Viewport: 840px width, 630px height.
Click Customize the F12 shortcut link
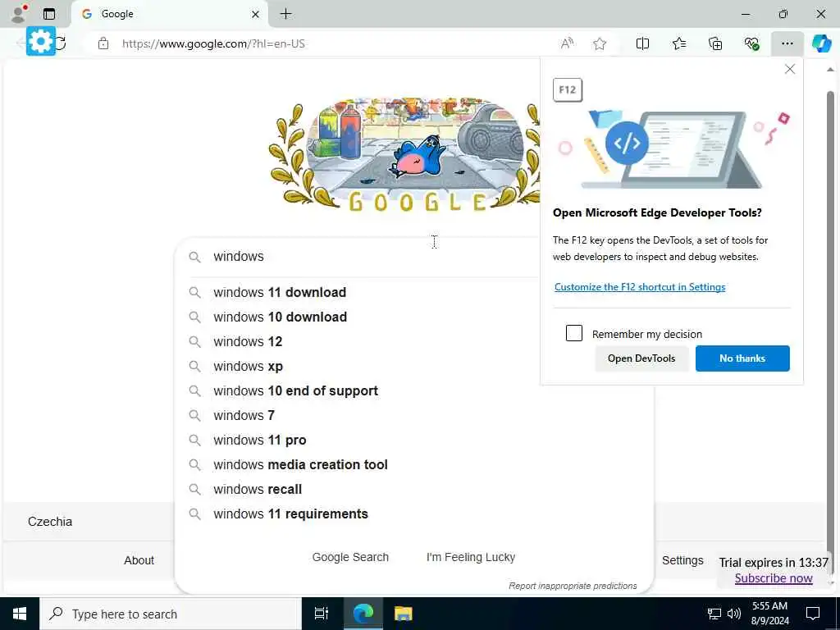640,287
